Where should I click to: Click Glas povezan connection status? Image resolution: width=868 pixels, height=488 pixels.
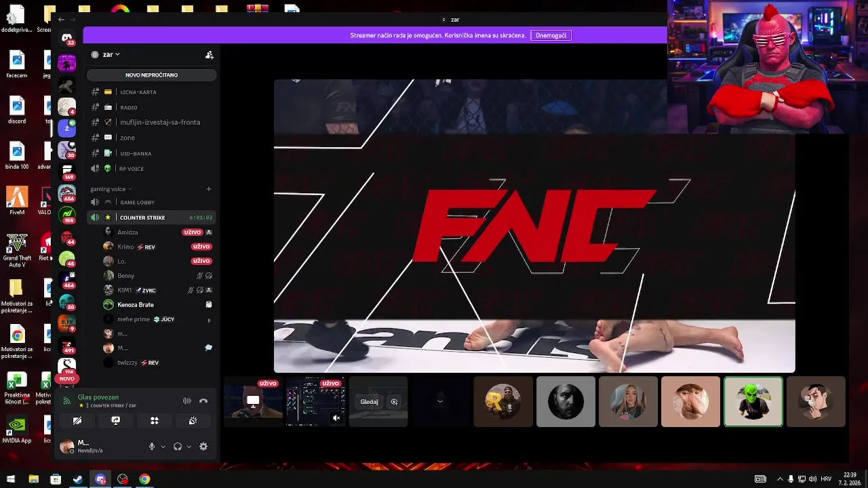coord(98,397)
